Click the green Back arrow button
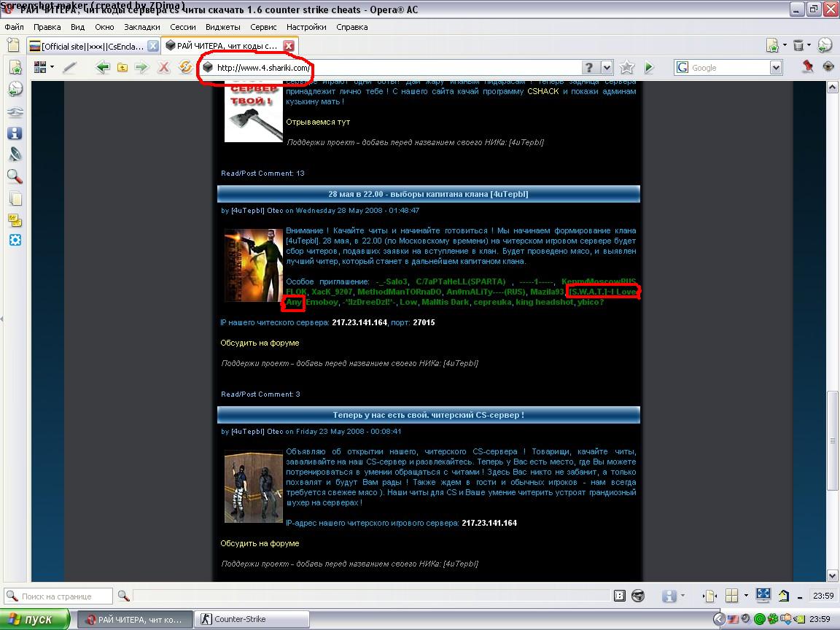840x630 pixels. (103, 67)
